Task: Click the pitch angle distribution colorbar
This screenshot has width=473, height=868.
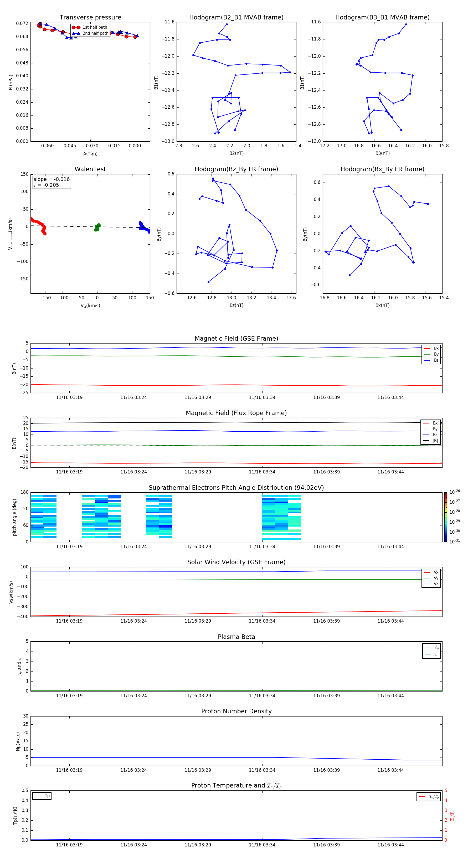Action: (x=445, y=517)
